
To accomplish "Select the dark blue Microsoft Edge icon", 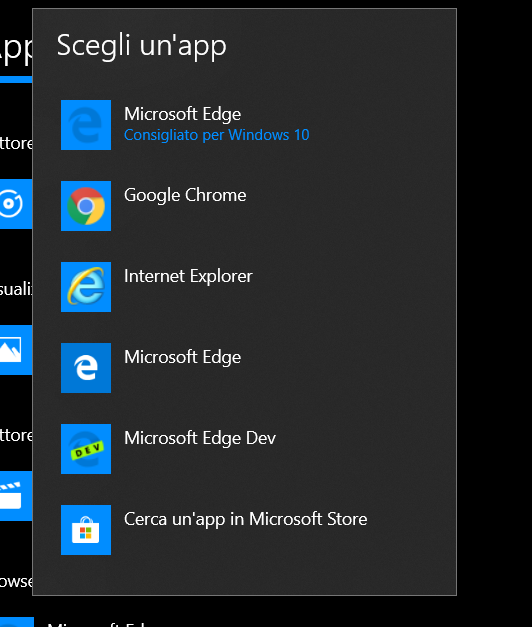I will click(x=86, y=368).
